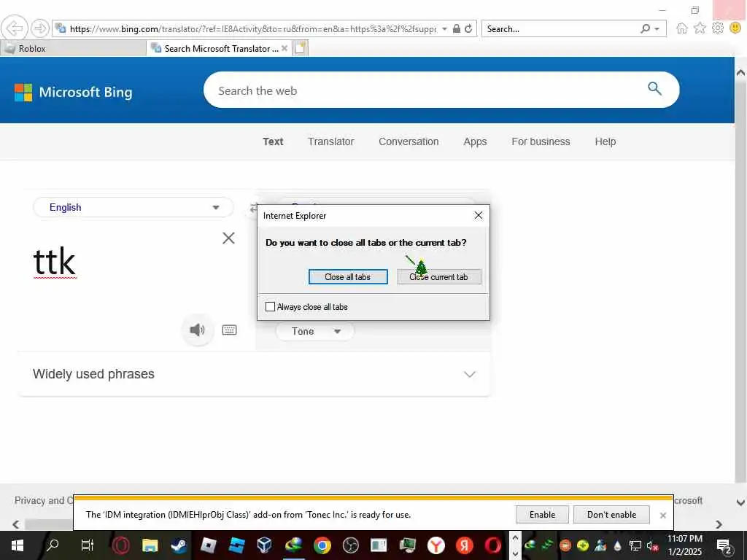Open the IE Tools gear icon

click(718, 28)
